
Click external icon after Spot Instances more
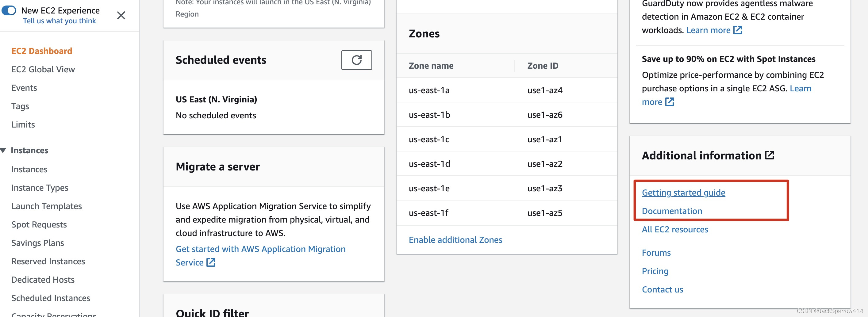[669, 102]
